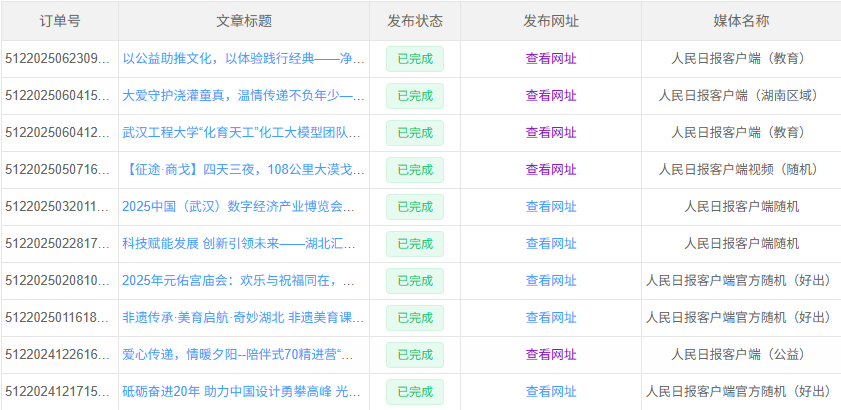Click the 文章标题 column header

click(244, 21)
